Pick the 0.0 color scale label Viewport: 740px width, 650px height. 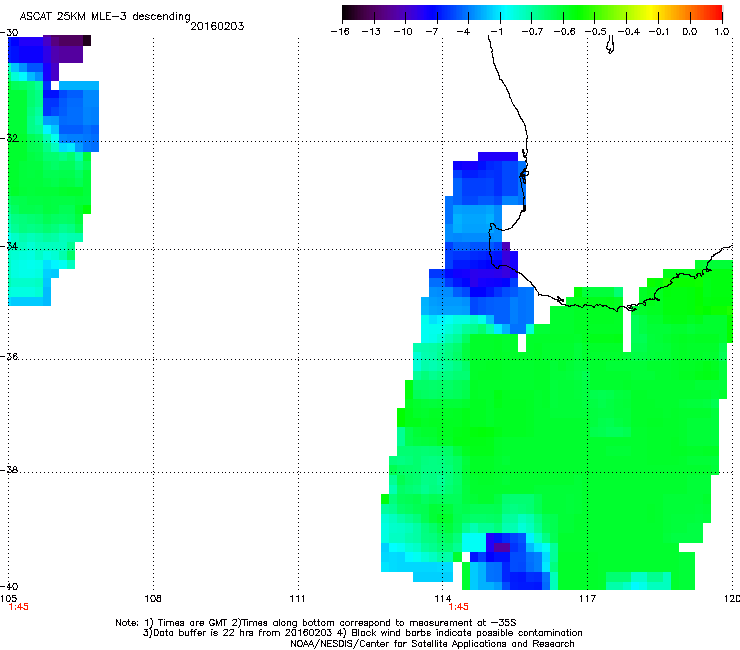[690, 32]
